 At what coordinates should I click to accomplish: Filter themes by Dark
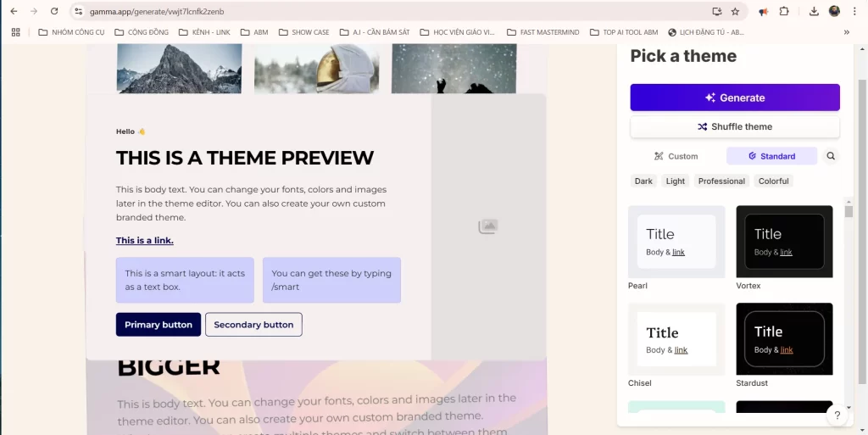coord(644,181)
